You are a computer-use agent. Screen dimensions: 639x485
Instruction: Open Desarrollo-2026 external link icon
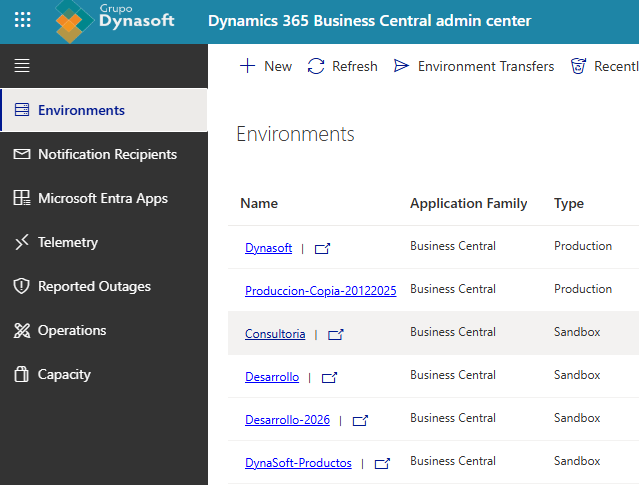point(360,421)
